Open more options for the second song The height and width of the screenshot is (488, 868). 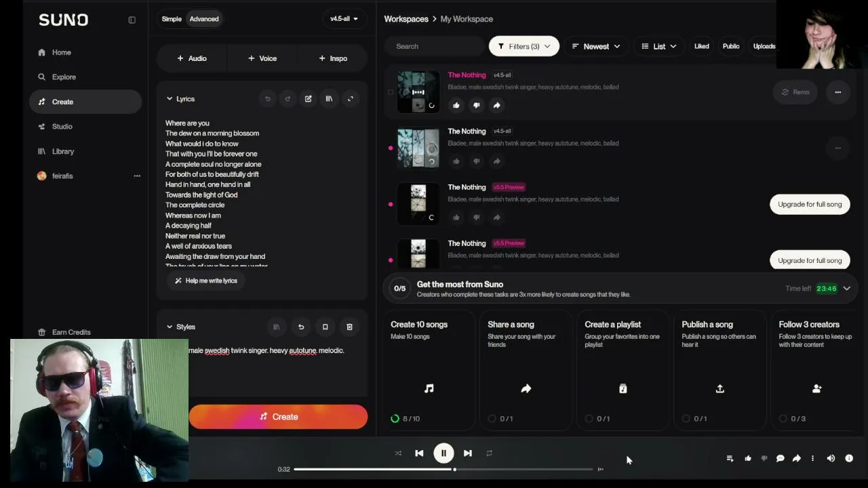tap(838, 148)
